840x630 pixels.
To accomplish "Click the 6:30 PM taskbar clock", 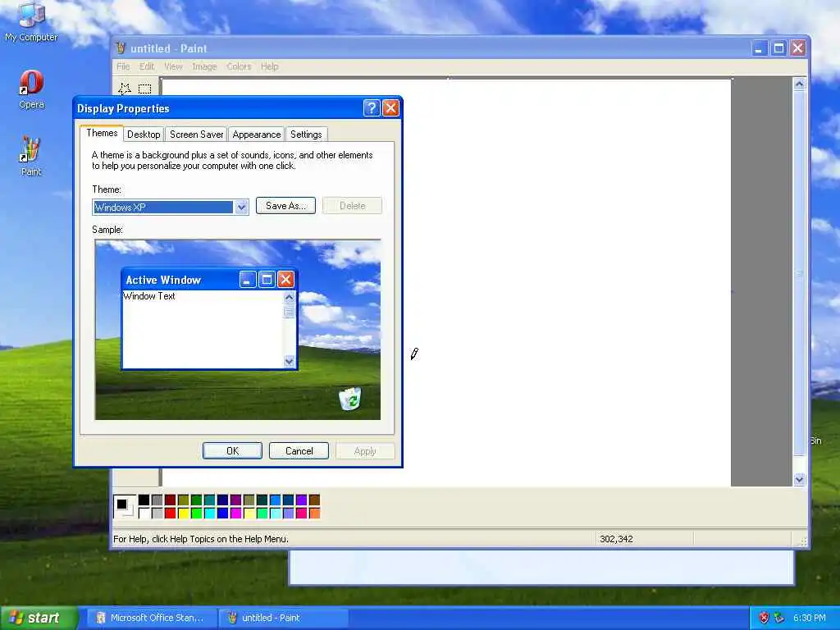I will click(x=810, y=618).
